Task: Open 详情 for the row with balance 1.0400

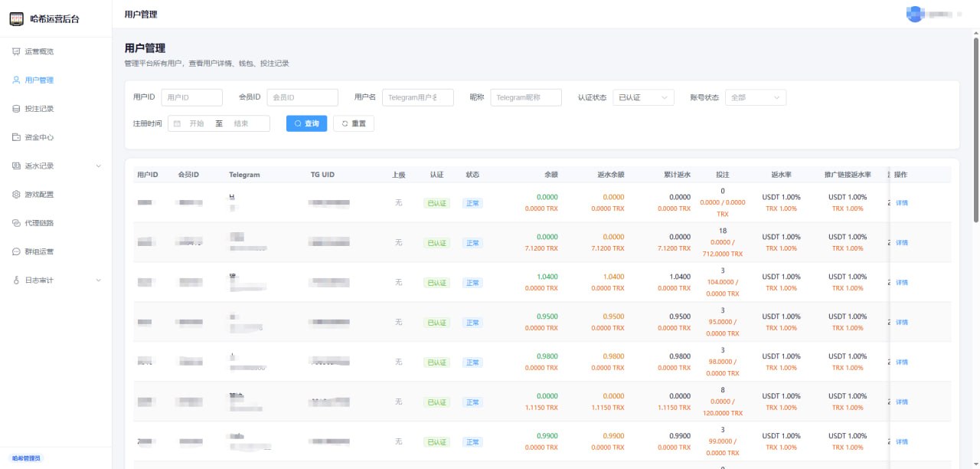Action: [902, 283]
